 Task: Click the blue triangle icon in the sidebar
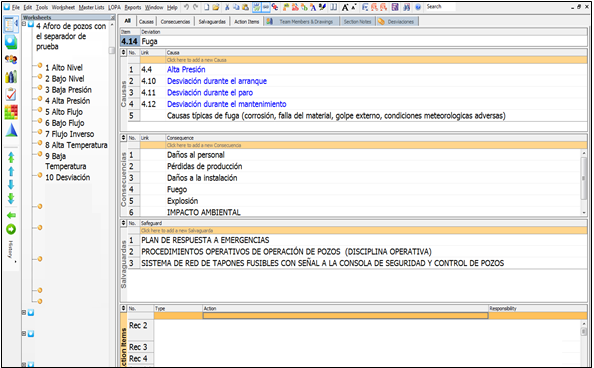(x=11, y=130)
